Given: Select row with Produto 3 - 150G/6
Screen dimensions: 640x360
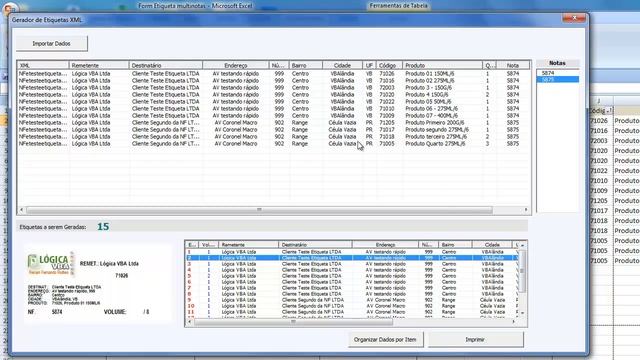Looking at the screenshot, I should pos(273,87).
